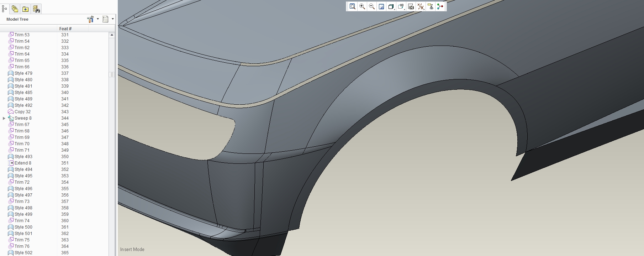Viewport: 644px width, 256px height.
Task: Select Style 496 feature
Action: 23,189
